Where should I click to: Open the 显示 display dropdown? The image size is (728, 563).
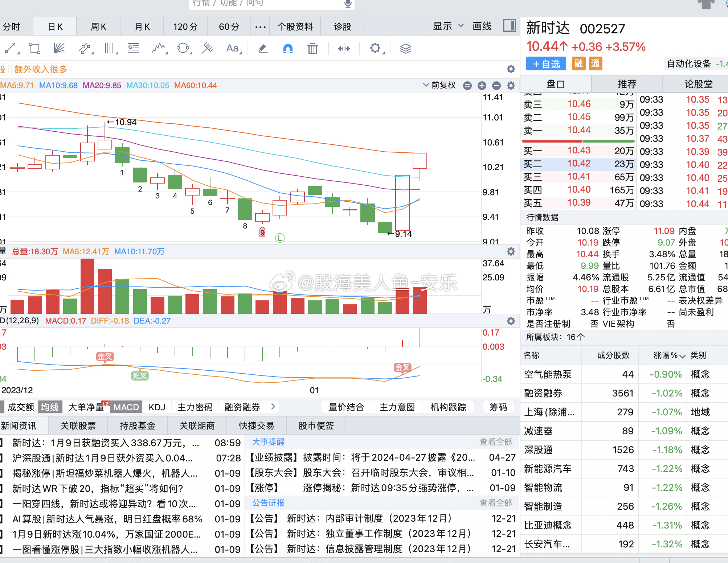pyautogui.click(x=448, y=26)
